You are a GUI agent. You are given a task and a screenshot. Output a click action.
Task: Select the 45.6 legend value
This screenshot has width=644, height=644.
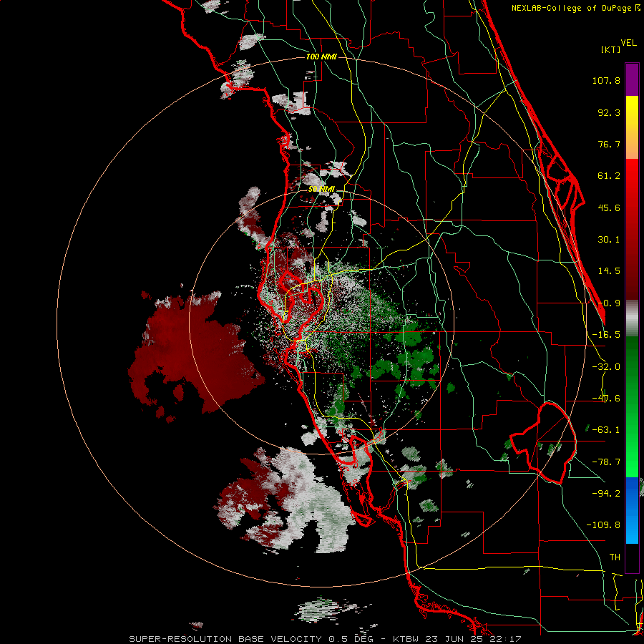coord(609,208)
